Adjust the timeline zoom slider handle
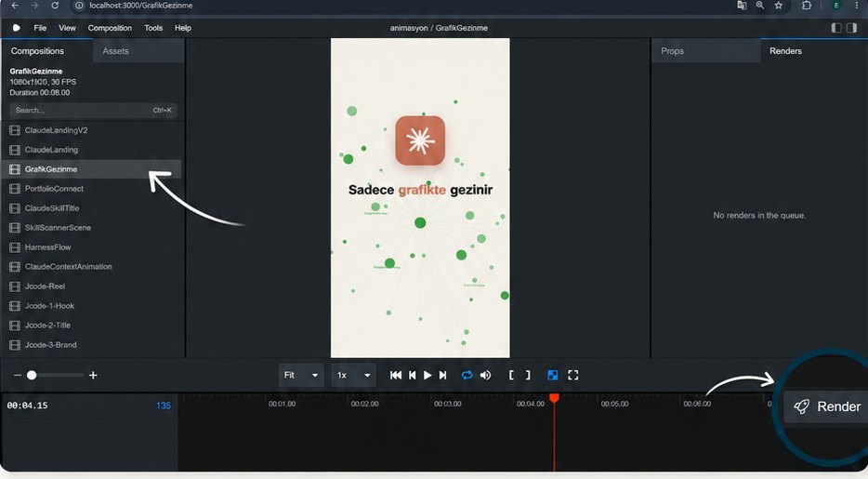This screenshot has width=868, height=479. (32, 375)
